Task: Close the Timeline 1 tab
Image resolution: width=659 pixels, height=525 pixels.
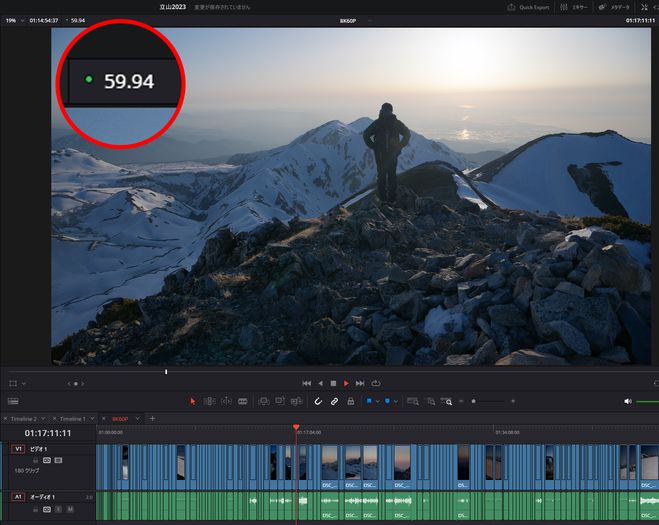Action: (55, 419)
